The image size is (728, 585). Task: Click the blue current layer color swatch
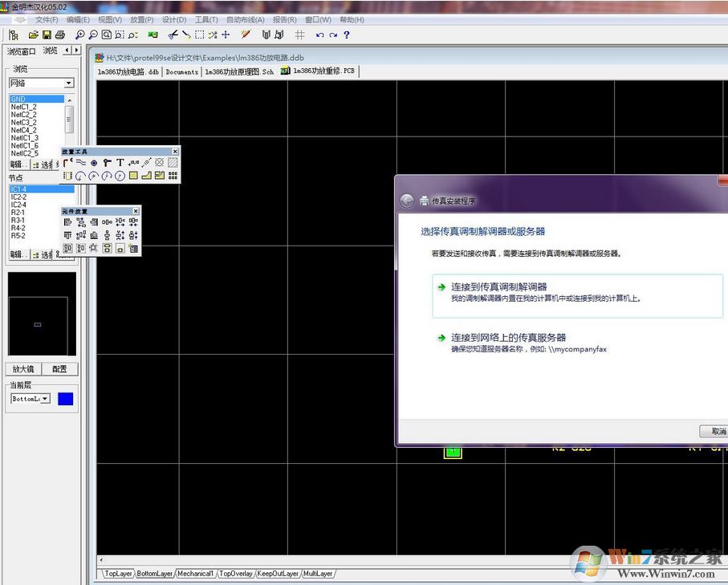(65, 399)
